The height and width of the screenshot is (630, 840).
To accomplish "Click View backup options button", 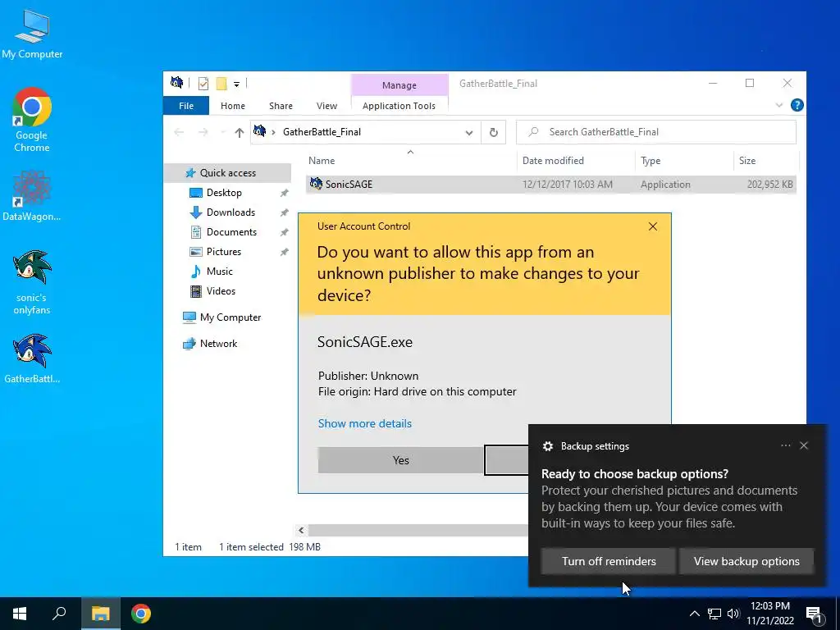I will [746, 561].
